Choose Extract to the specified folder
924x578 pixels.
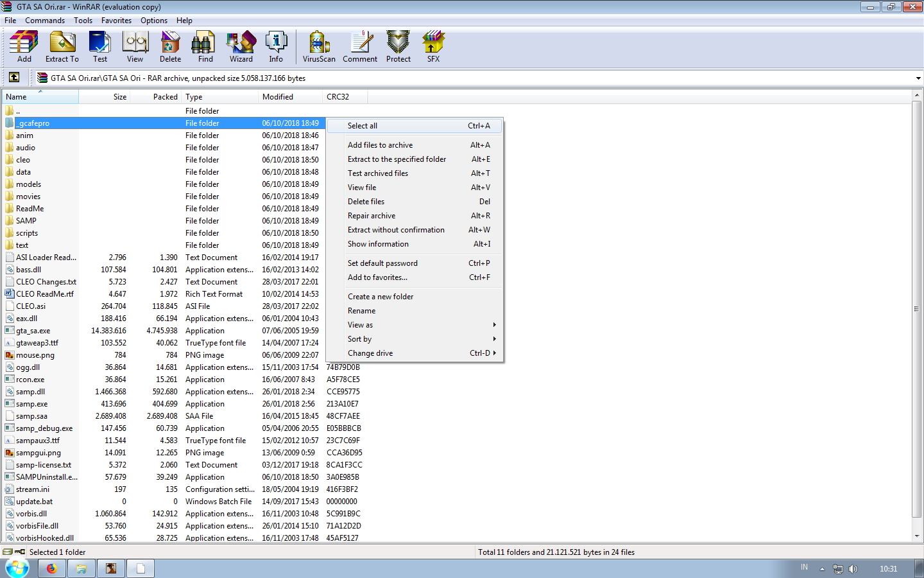tap(415, 159)
